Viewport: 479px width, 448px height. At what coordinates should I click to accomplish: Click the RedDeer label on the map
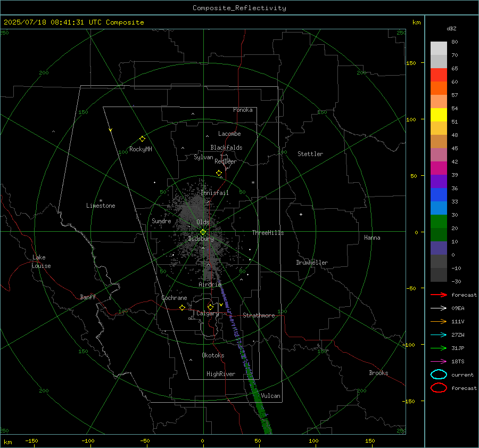226,161
